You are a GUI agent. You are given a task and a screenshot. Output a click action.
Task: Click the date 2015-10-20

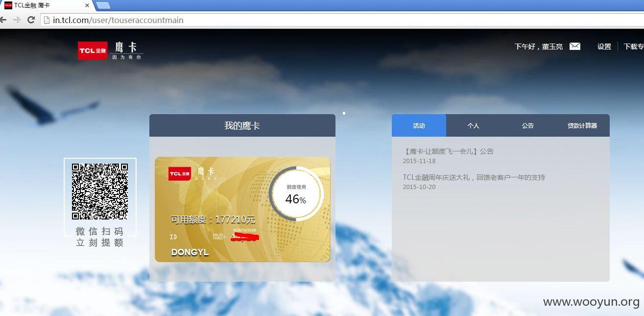(x=419, y=187)
